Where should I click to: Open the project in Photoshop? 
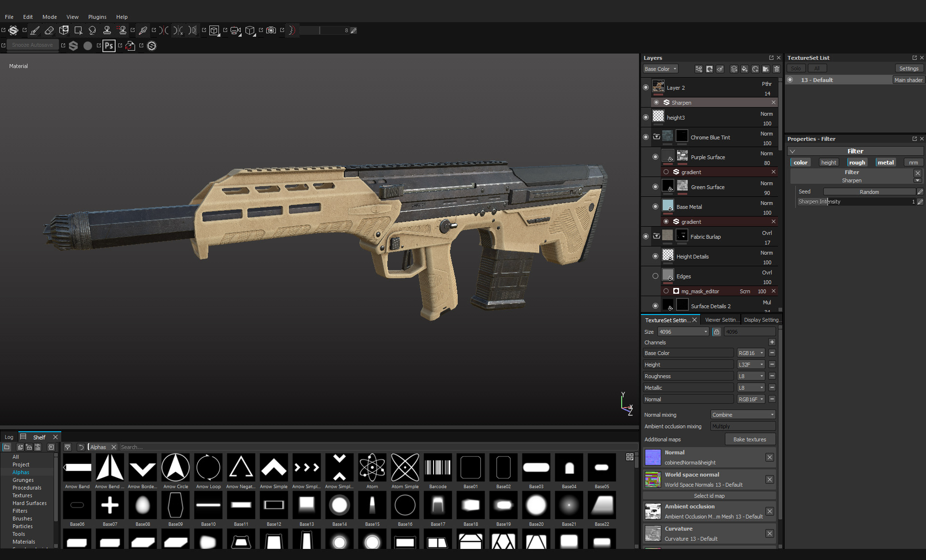[x=109, y=46]
